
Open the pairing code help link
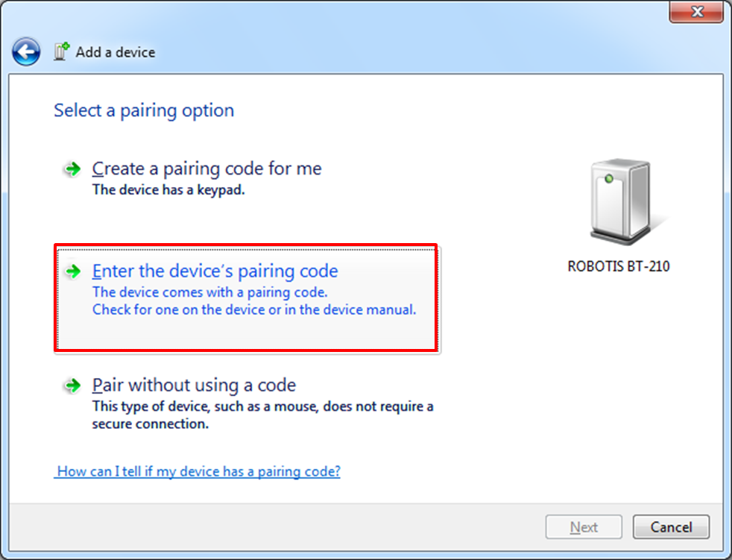(198, 471)
